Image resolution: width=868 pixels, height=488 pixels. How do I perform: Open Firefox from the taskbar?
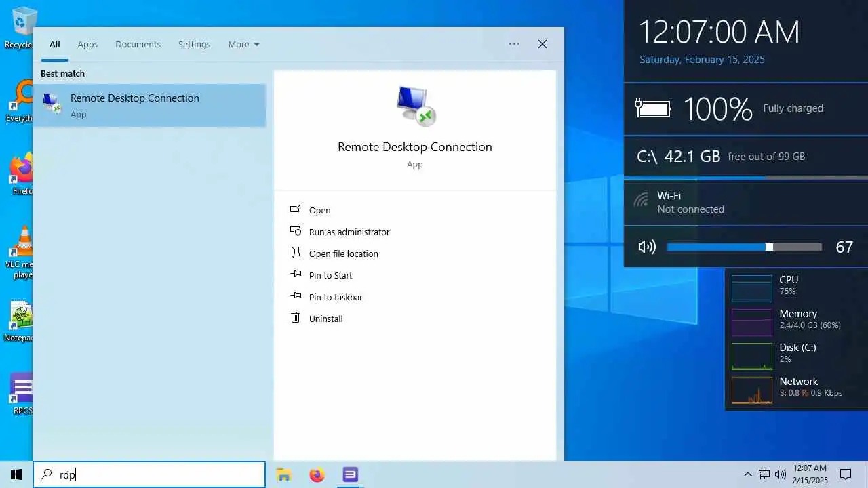click(x=317, y=474)
